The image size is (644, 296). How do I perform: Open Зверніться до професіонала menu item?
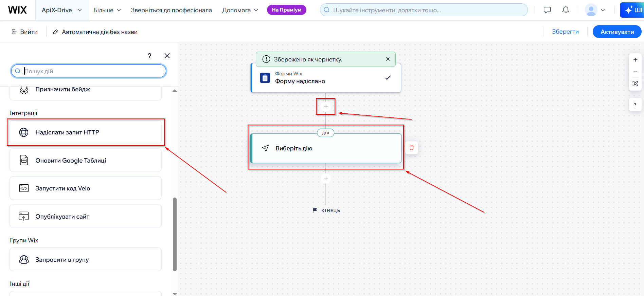coord(171,10)
